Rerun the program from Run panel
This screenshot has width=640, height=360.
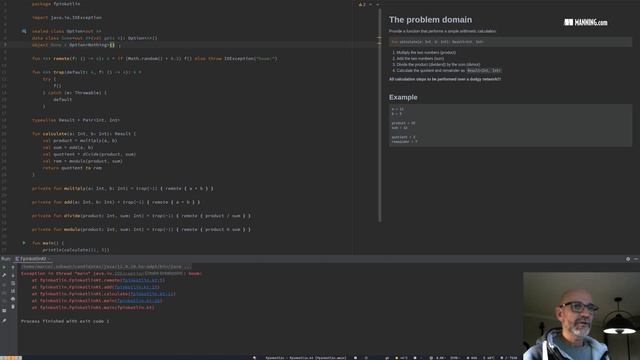pos(4,267)
